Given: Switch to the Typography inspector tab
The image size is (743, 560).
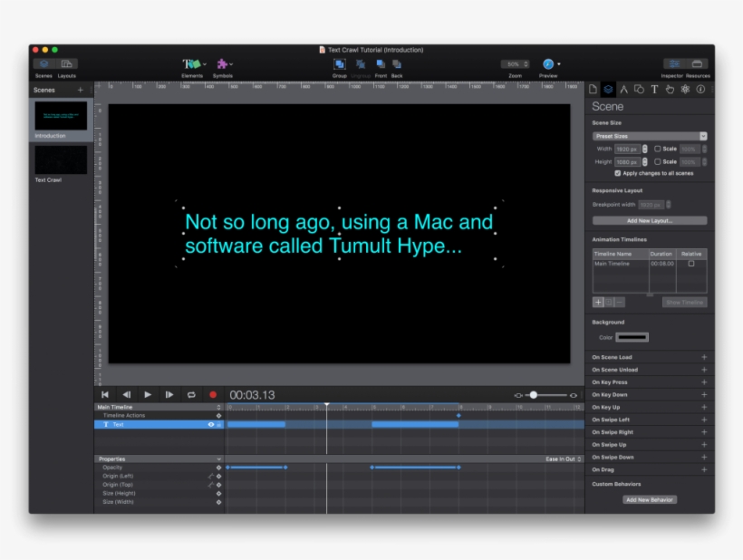Looking at the screenshot, I should (654, 89).
